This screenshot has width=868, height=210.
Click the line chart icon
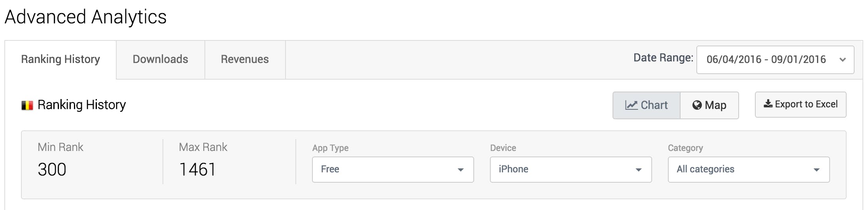pos(631,105)
